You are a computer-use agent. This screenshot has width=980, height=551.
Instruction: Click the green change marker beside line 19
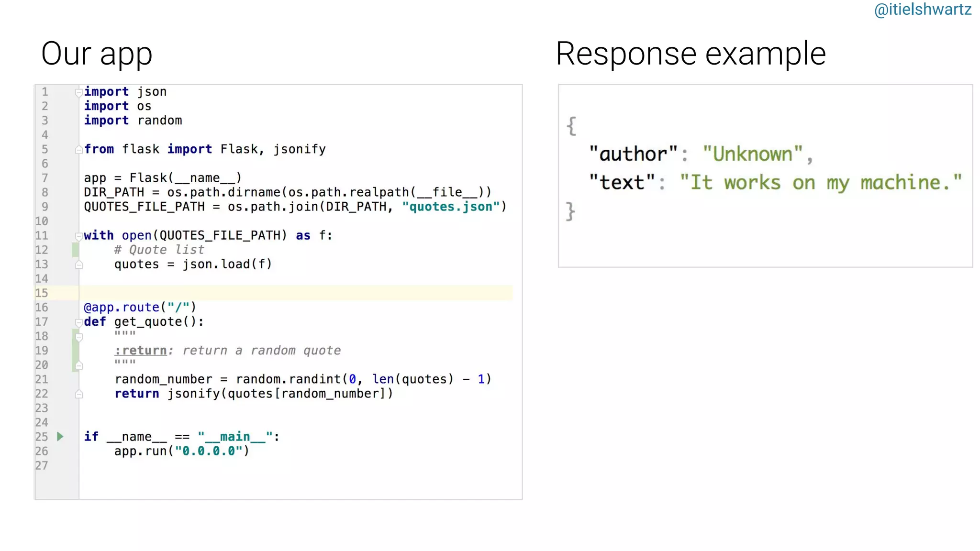coord(75,351)
